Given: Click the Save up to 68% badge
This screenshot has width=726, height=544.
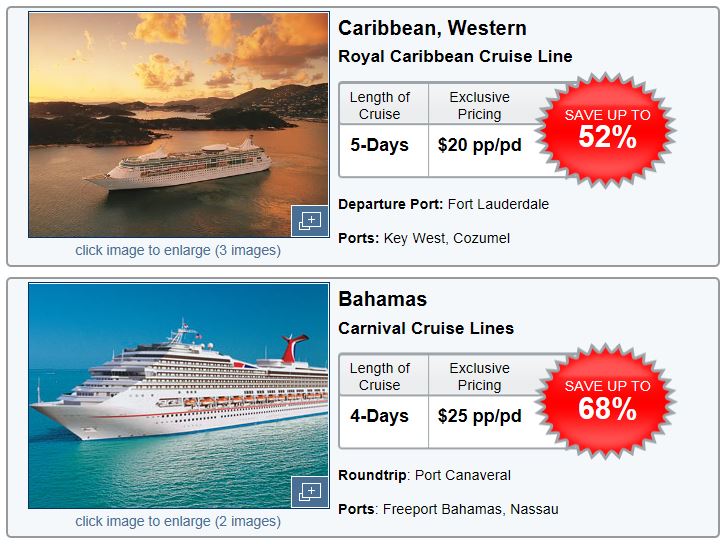Looking at the screenshot, I should (x=607, y=401).
